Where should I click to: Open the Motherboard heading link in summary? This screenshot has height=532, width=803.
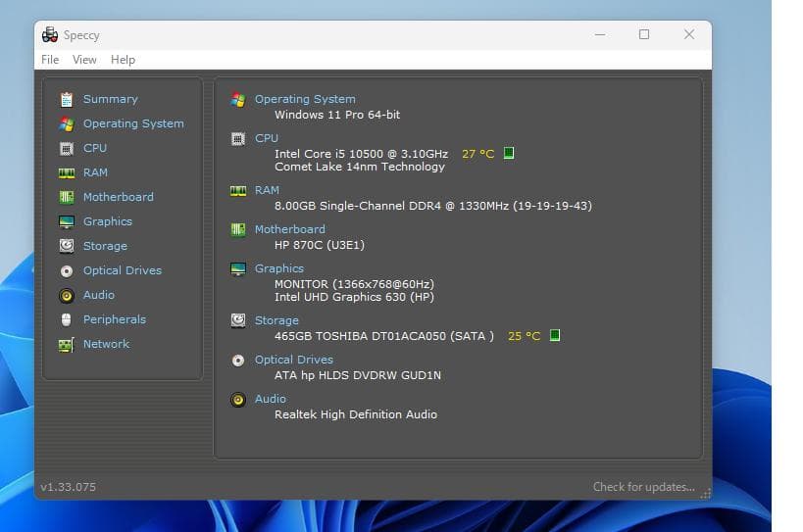pos(290,229)
